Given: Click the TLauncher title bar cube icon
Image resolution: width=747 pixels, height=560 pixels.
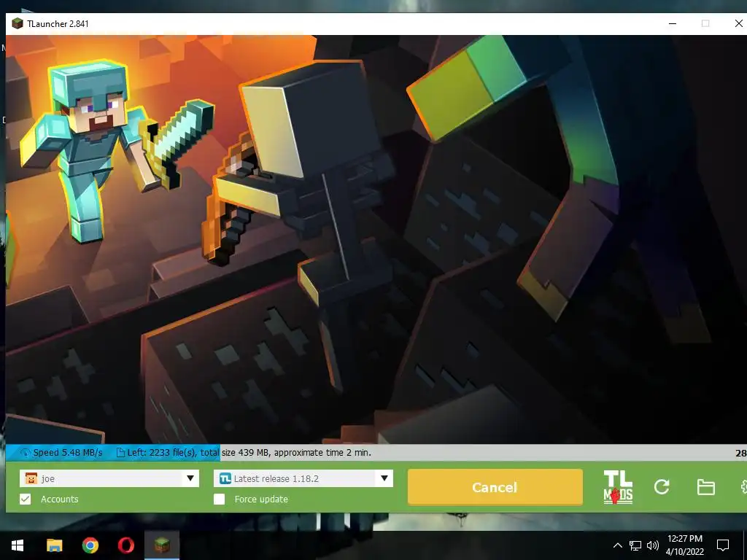Looking at the screenshot, I should click(18, 23).
